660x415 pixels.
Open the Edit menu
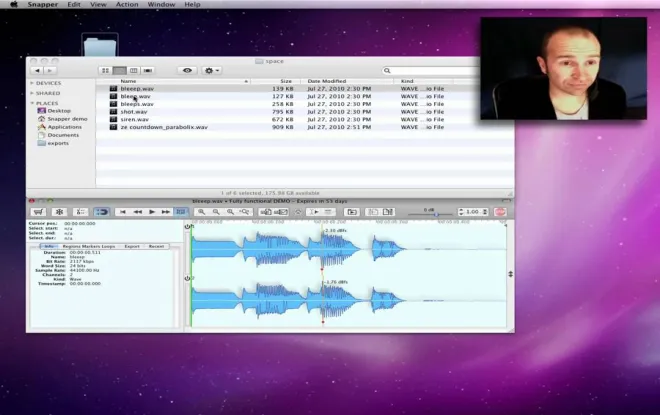coord(74,4)
